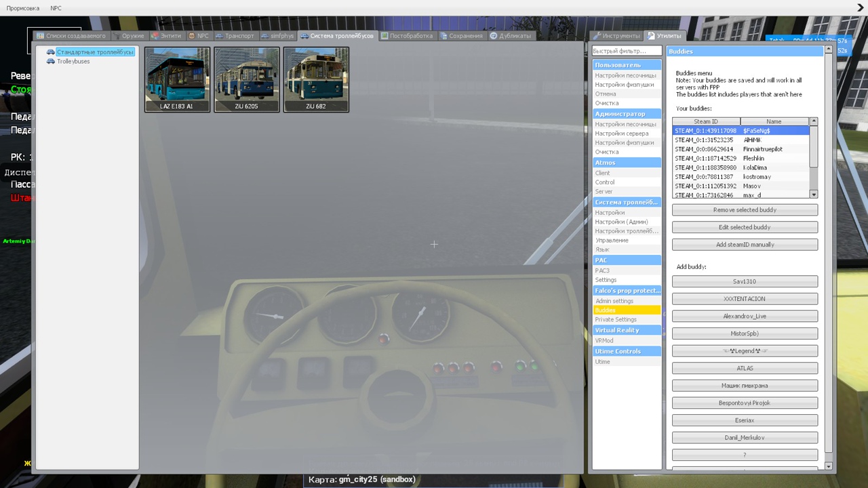This screenshot has height=488, width=868.
Task: Click the arrow icon at top right
Action: (x=861, y=8)
